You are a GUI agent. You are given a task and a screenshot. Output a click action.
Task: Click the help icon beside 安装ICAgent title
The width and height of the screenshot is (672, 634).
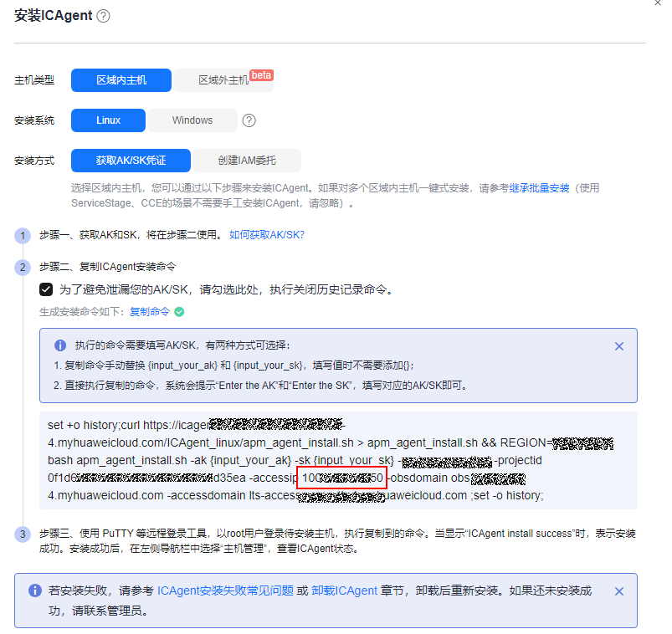click(103, 16)
